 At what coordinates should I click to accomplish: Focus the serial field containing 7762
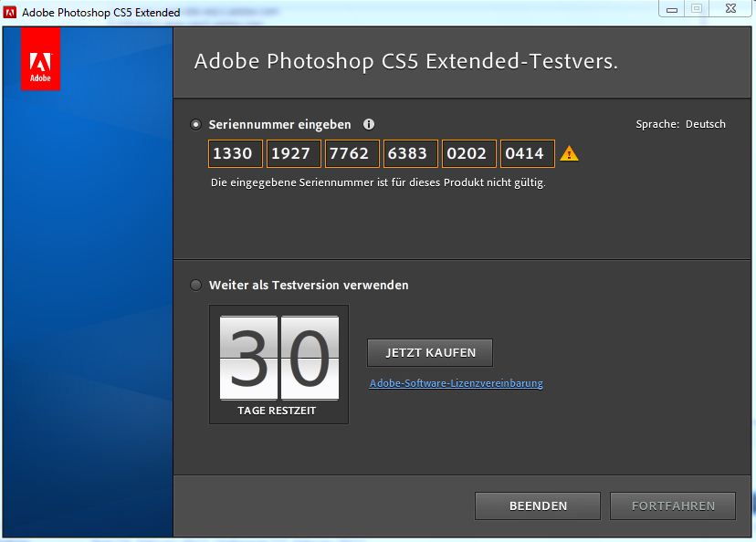click(352, 153)
